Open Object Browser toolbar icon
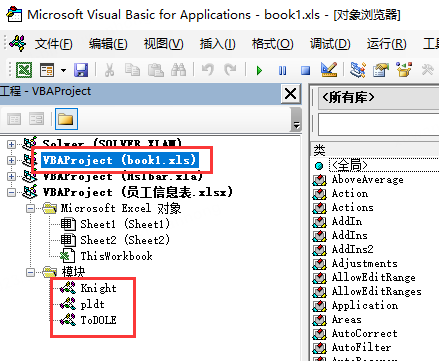439x361 pixels. click(404, 70)
